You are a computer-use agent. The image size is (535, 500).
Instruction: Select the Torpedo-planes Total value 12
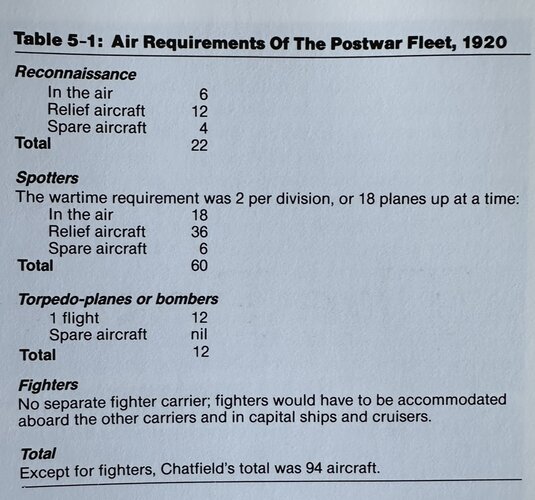coord(201,352)
